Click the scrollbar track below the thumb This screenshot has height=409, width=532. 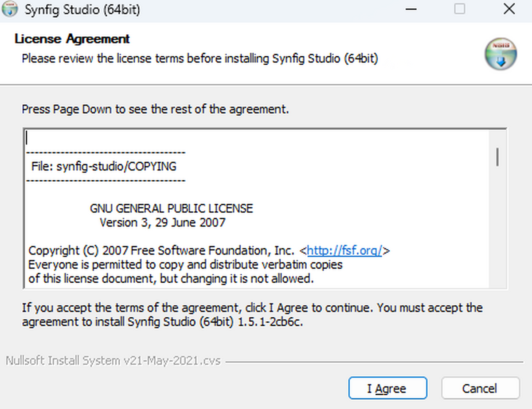tap(498, 230)
